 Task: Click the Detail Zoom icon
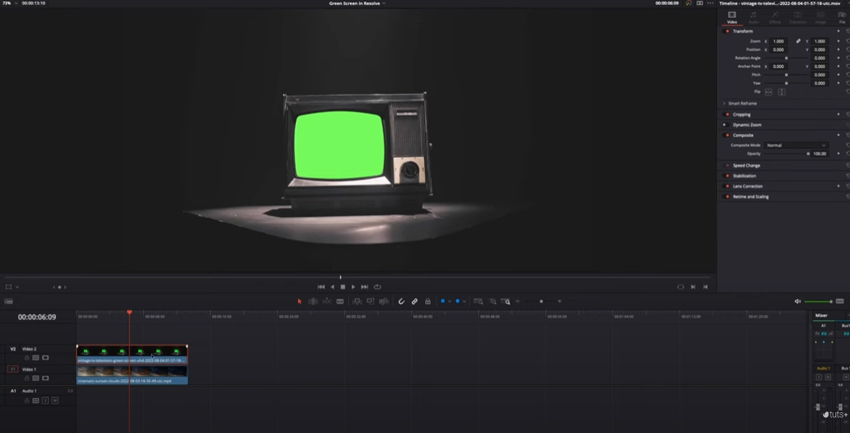click(x=492, y=301)
